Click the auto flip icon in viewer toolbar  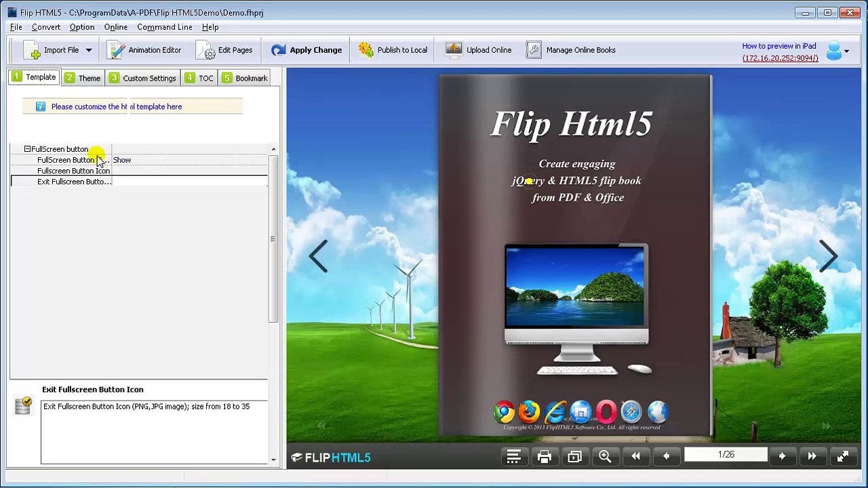[574, 457]
